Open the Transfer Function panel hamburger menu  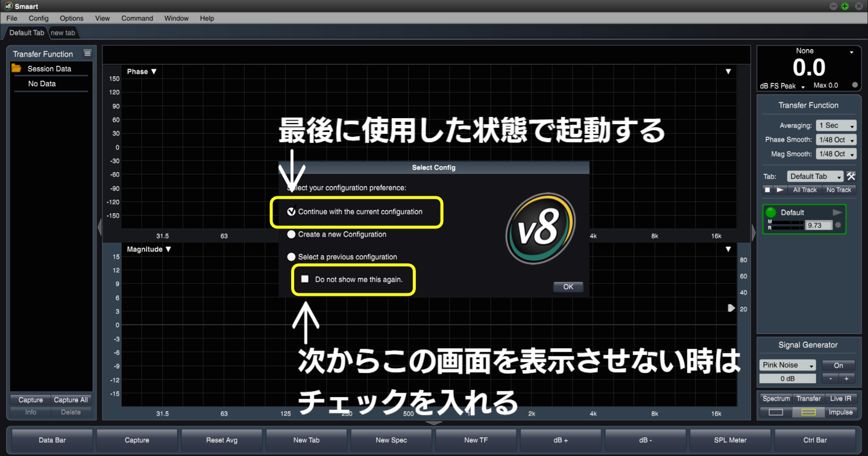click(x=87, y=53)
